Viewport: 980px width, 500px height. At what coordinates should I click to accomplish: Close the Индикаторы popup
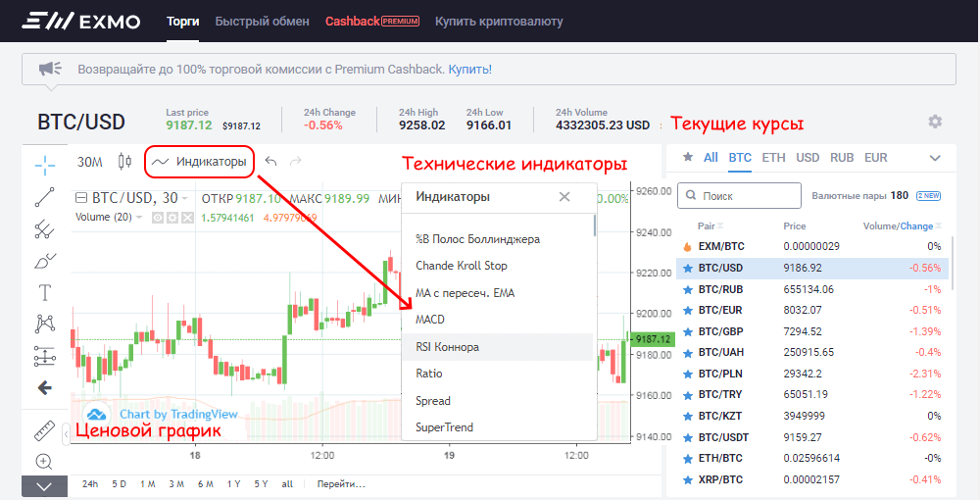point(564,197)
